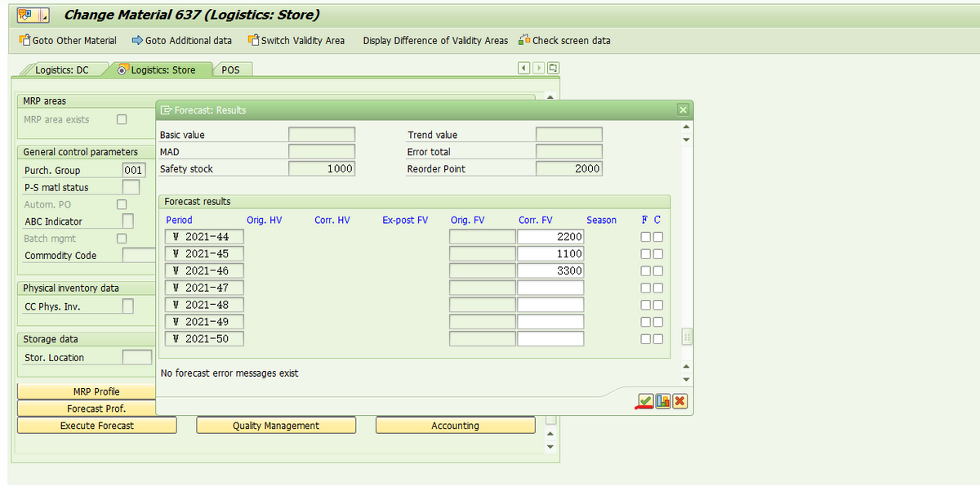Confirm forecast results with green checkmark
The width and height of the screenshot is (980, 487).
pyautogui.click(x=645, y=400)
